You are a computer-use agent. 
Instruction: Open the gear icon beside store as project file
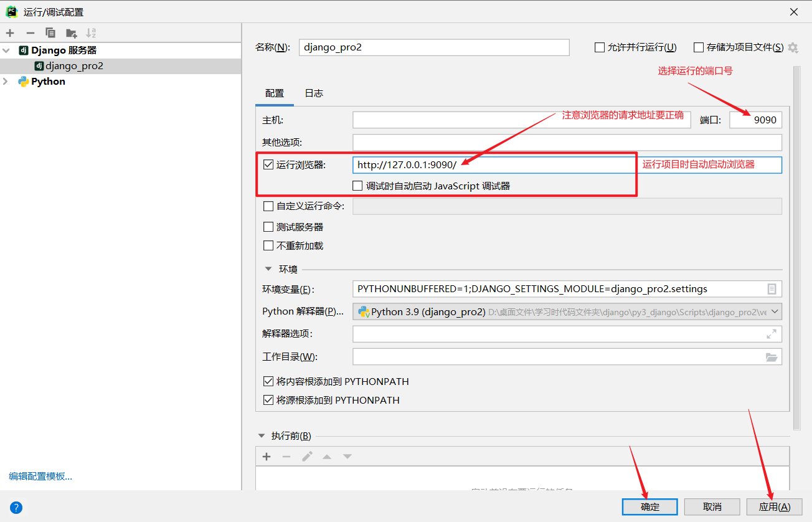point(793,47)
